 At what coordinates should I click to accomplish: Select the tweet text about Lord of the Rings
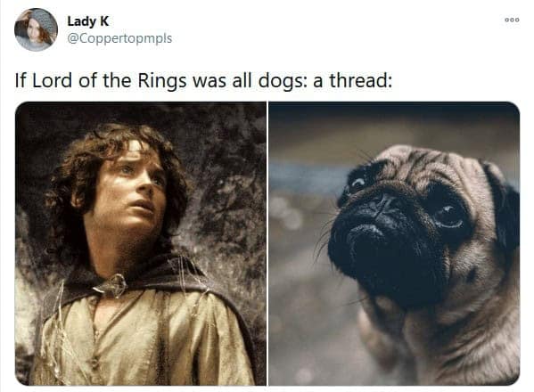(x=203, y=81)
